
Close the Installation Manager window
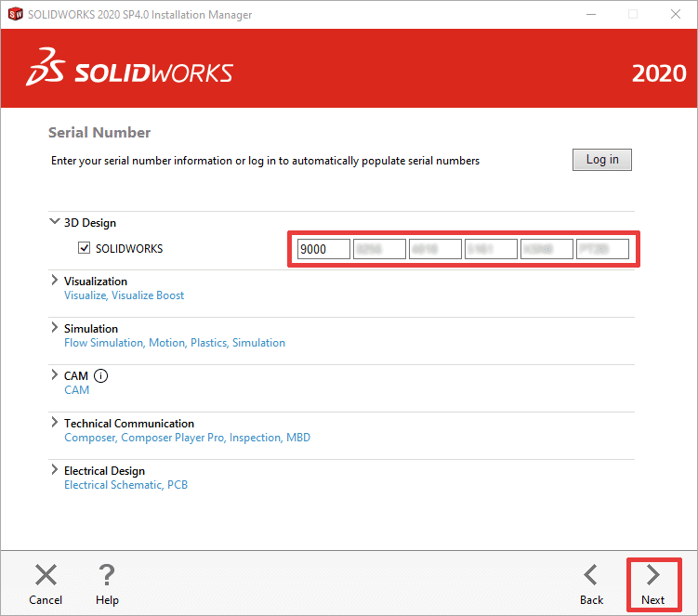coord(676,14)
